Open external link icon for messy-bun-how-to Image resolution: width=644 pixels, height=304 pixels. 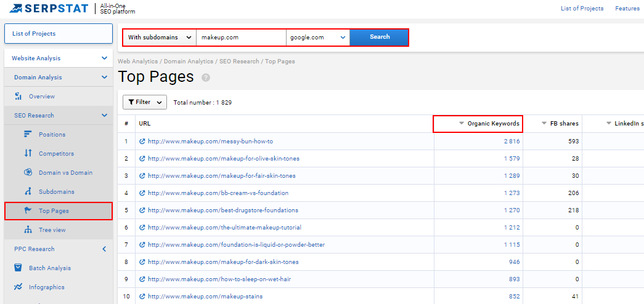(x=142, y=141)
